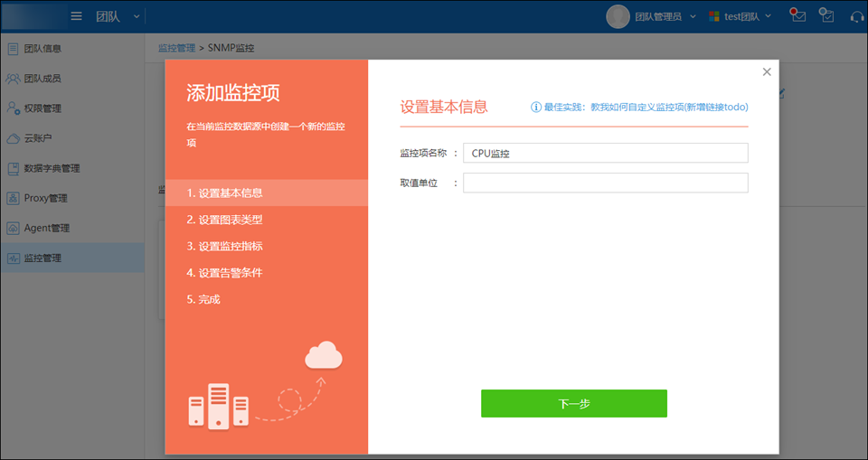
Task: Click the headset support icon
Action: pyautogui.click(x=857, y=16)
